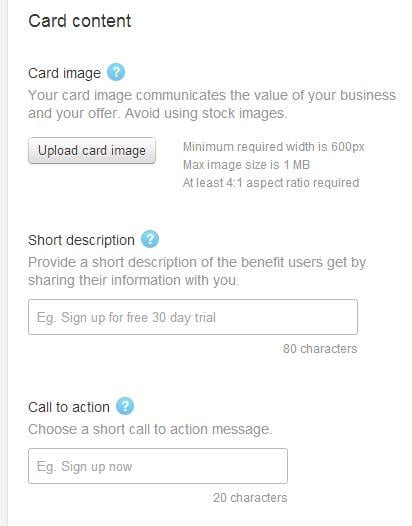Click the Sign up now placeholder text
The image size is (412, 526).
(x=85, y=467)
